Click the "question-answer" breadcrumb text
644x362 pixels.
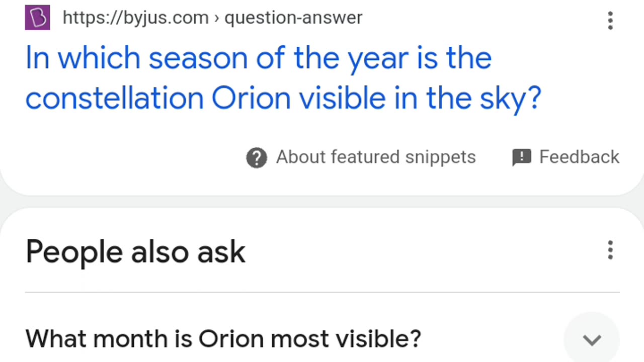click(293, 18)
